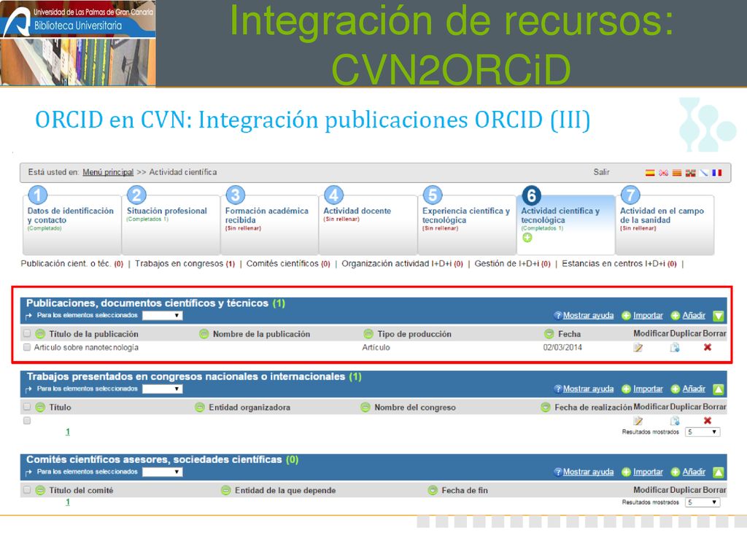Click green plus under Actividad científica tab

[527, 238]
